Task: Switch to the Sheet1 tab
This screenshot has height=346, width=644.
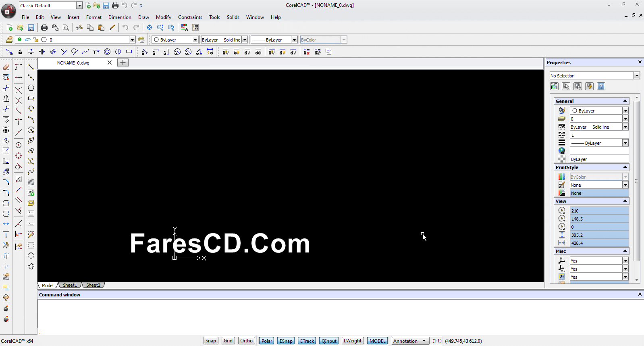Action: (x=70, y=285)
